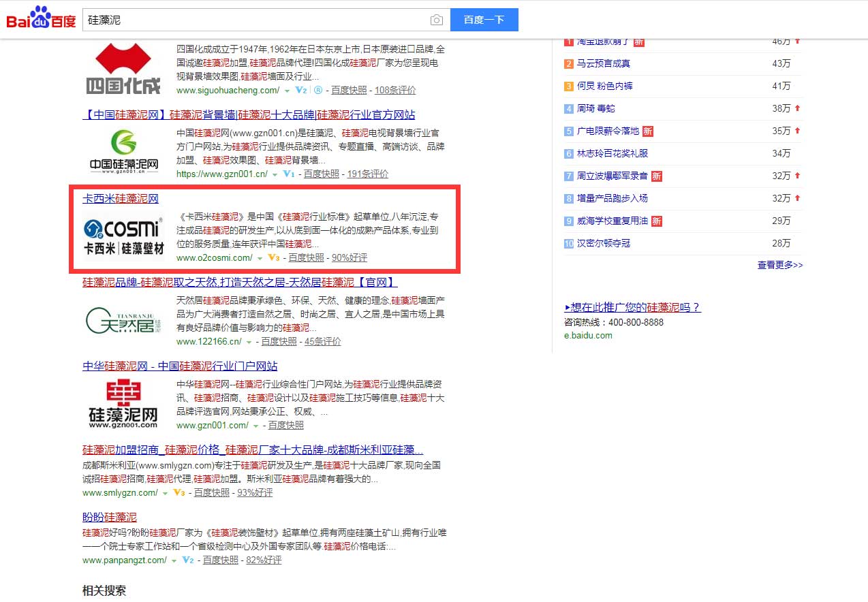Image resolution: width=868 pixels, height=602 pixels.
Task: Open hot search item 马云预言成真
Action: coord(604,63)
